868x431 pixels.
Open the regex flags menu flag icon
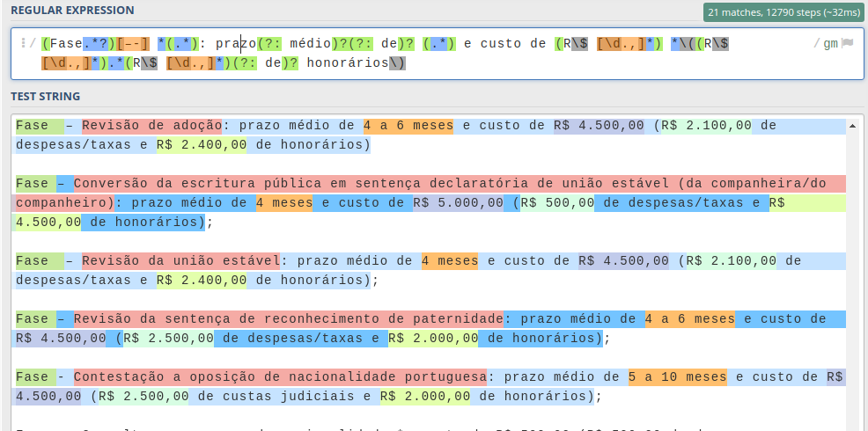click(847, 44)
